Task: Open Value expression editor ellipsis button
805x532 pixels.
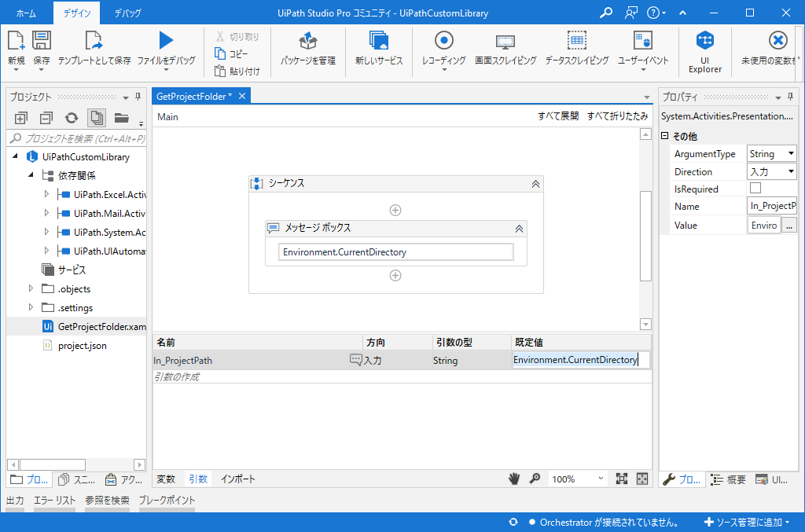Action: [x=789, y=226]
